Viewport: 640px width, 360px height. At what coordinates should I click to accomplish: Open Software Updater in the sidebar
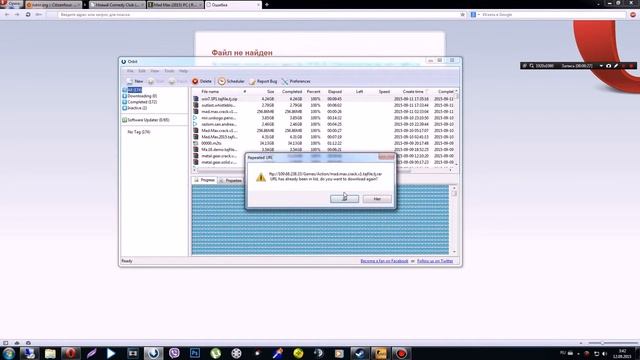(146, 120)
